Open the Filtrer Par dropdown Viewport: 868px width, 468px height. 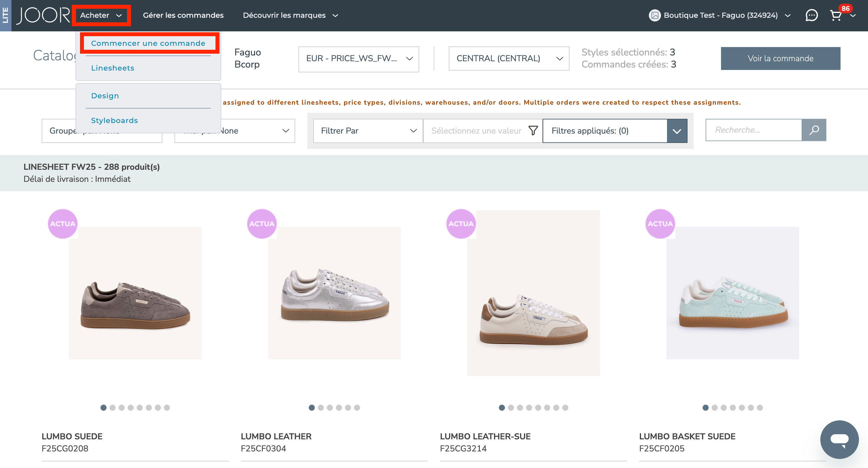point(368,131)
